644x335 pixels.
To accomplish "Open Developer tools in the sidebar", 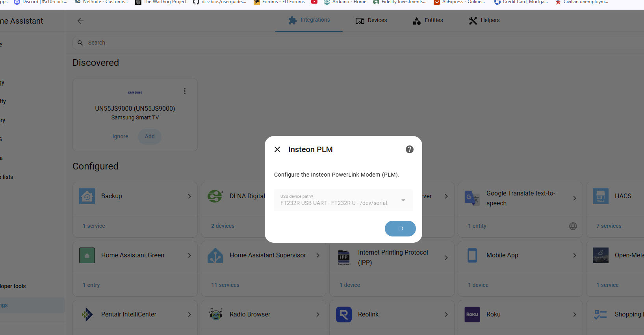I will (x=32, y=286).
